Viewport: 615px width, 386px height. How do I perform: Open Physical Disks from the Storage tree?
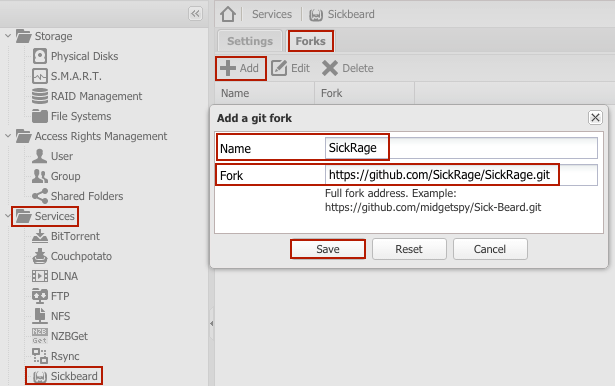coord(75,56)
